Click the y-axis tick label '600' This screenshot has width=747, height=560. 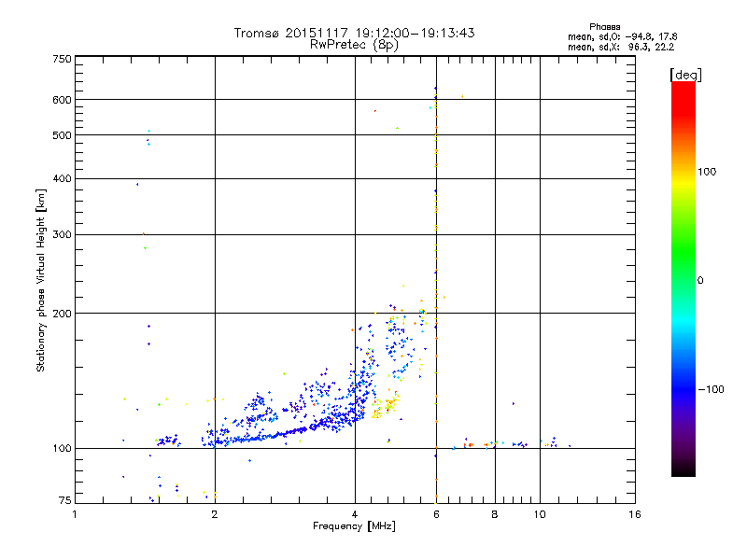tap(62, 100)
